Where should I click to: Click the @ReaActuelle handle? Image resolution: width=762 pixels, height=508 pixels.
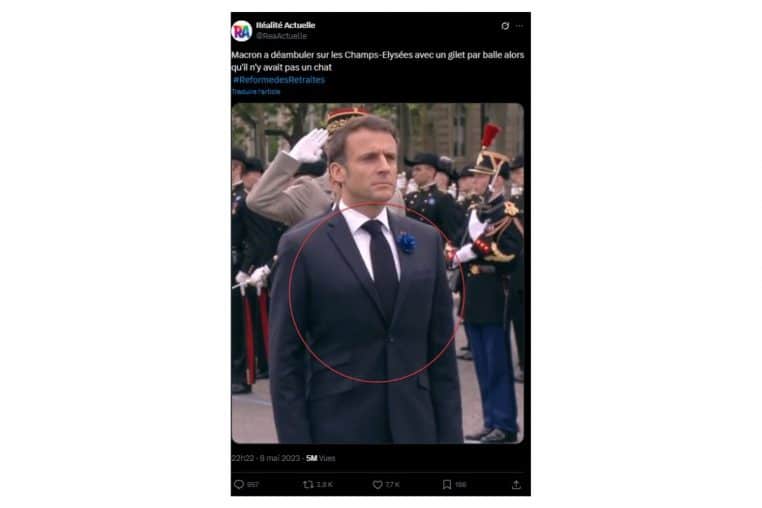[x=279, y=34]
